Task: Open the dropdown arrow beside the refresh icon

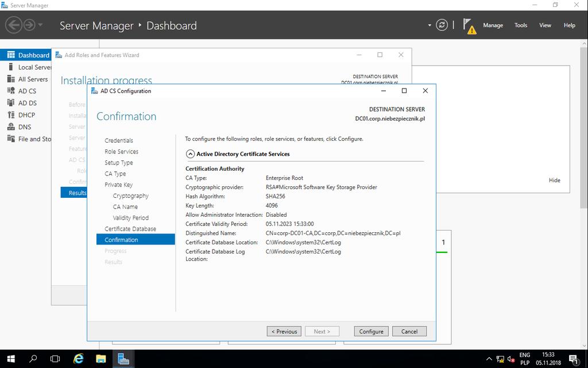Action: tap(430, 25)
